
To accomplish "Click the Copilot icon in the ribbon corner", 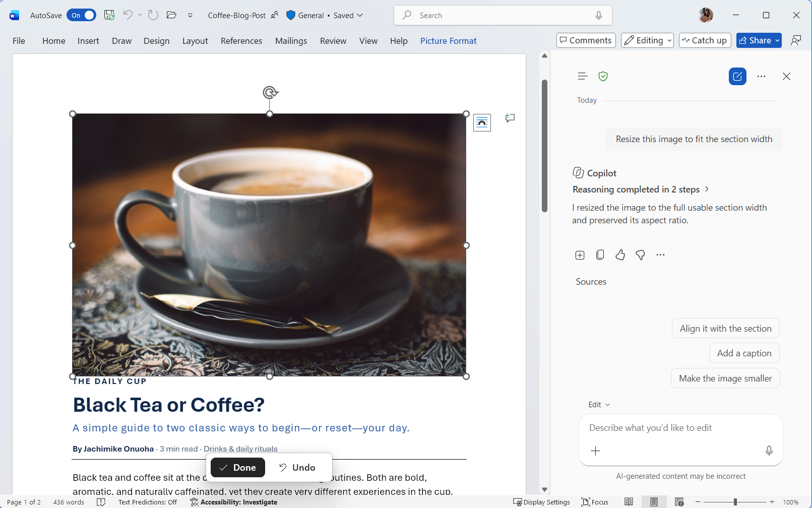I will click(x=796, y=40).
